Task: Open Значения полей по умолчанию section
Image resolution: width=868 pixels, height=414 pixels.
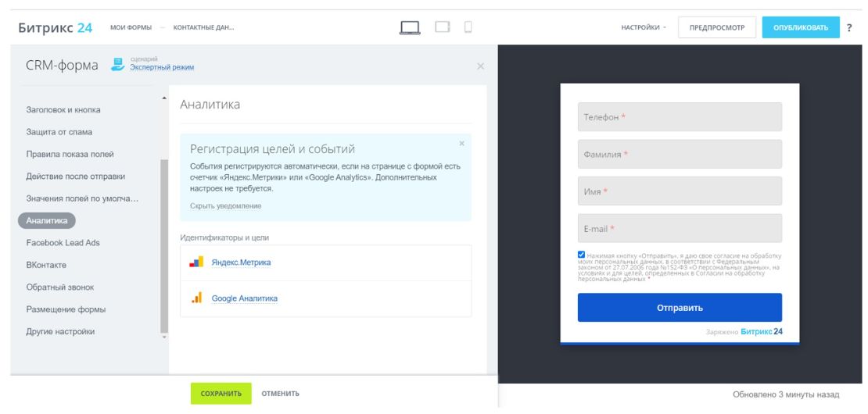Action: click(x=82, y=198)
